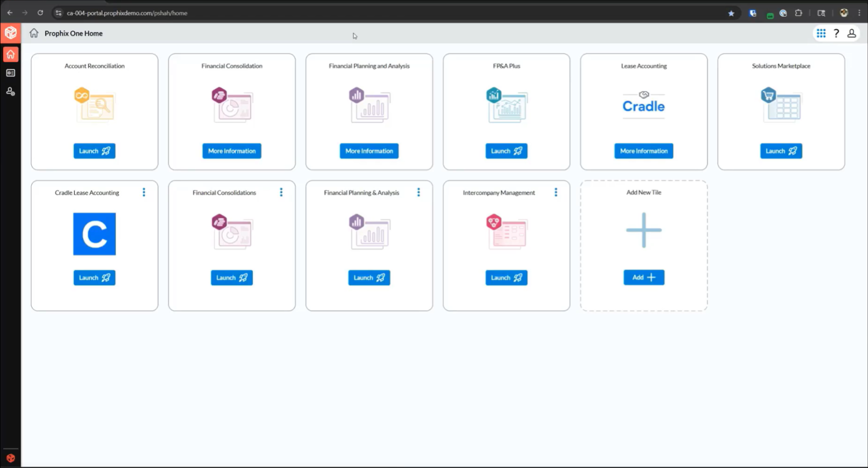Launch FP&A Plus application

click(x=506, y=151)
